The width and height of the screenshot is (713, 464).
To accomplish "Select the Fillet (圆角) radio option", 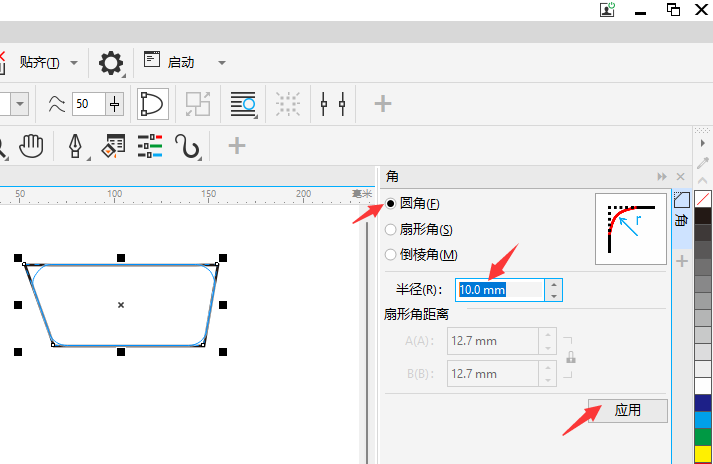I will click(390, 204).
